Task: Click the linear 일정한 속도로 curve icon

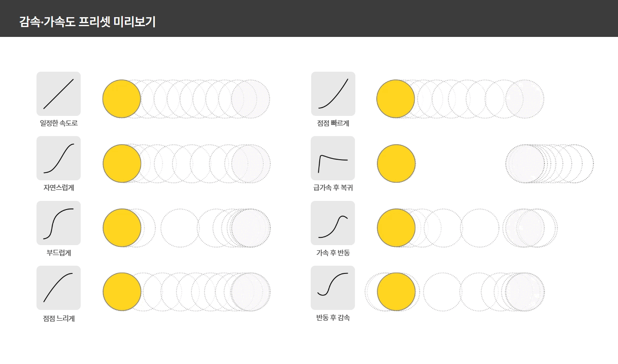Action: 58,94
